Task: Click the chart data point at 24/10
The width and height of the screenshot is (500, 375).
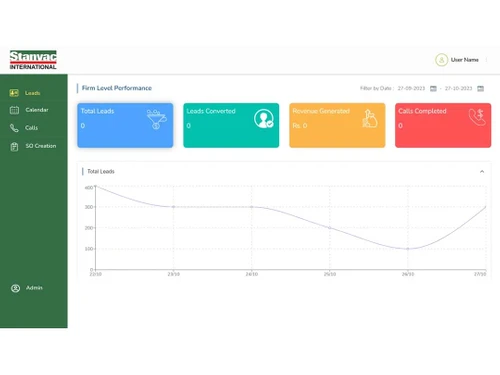Action: (252, 207)
